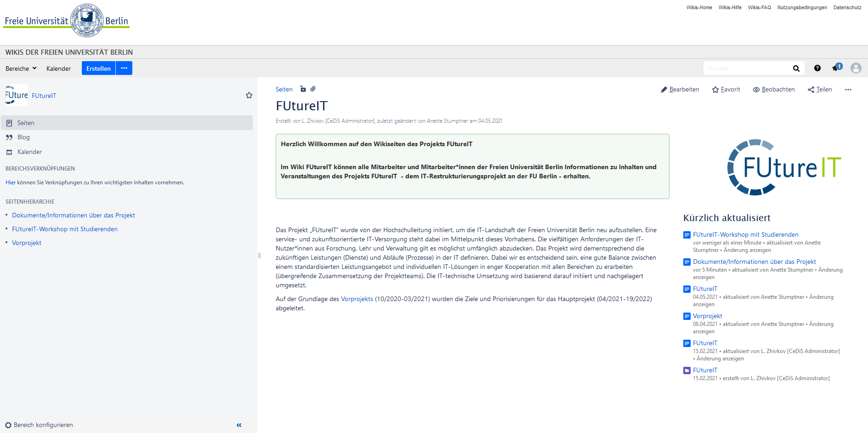Select Kalender in the sidebar
Viewport: 868px width, 433px height.
127,152
